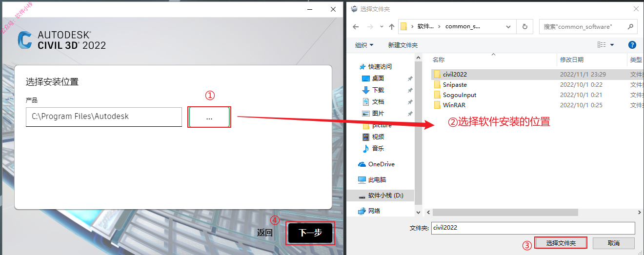The height and width of the screenshot is (255, 644).
Task: Click the browse '...' button for install path
Action: (x=209, y=117)
